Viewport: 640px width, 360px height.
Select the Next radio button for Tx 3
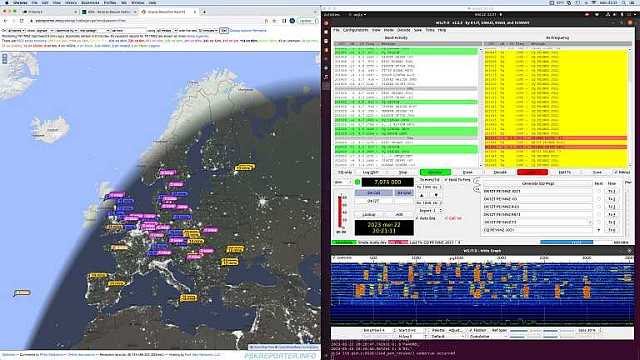[598, 207]
